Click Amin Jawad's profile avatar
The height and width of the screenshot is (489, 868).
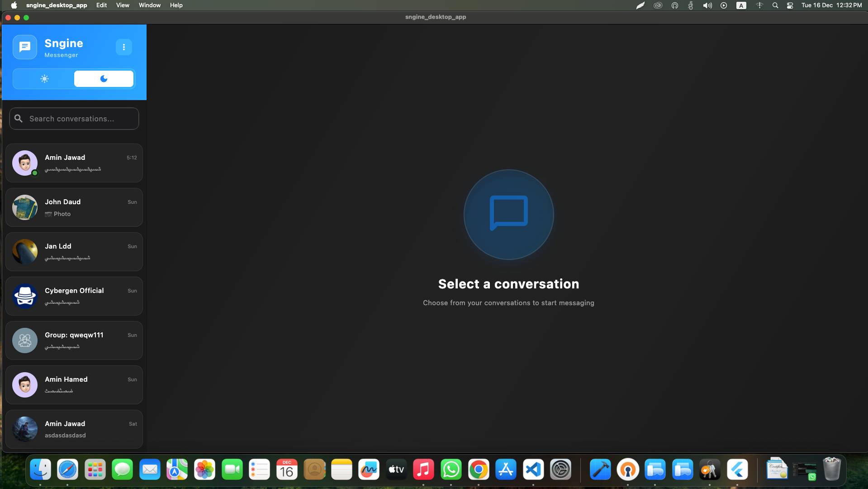(24, 163)
